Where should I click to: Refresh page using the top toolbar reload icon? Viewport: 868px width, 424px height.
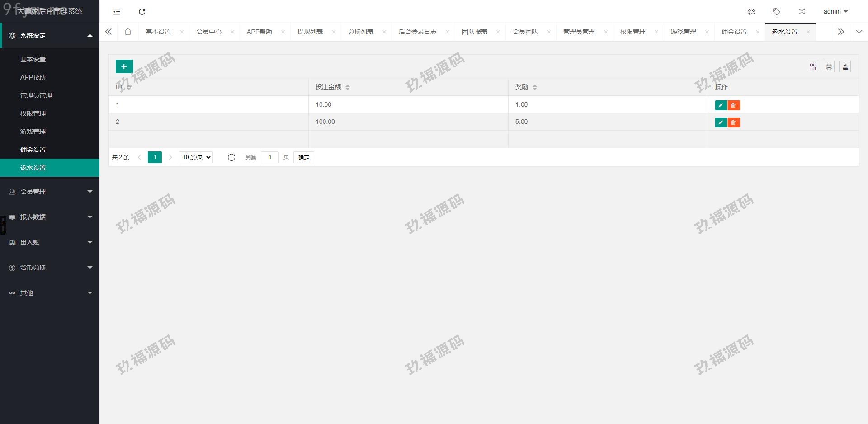(142, 12)
